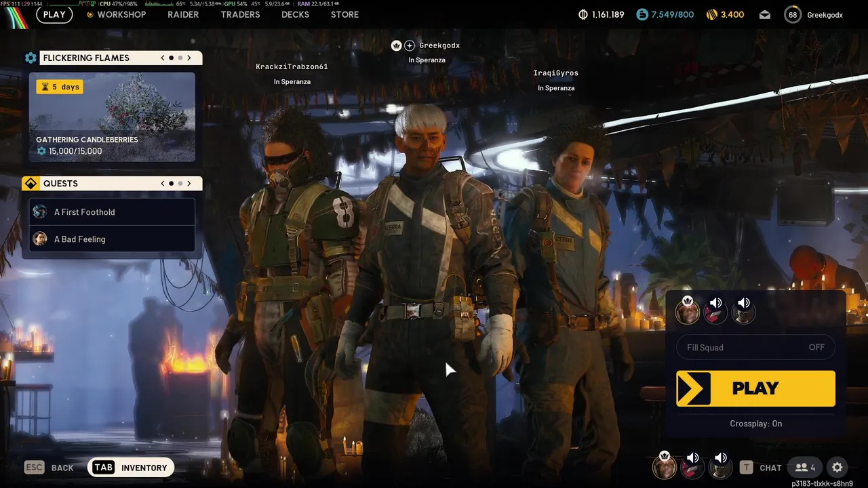868x488 pixels.
Task: Select first page dot in Flickering Flames header
Action: click(x=172, y=58)
